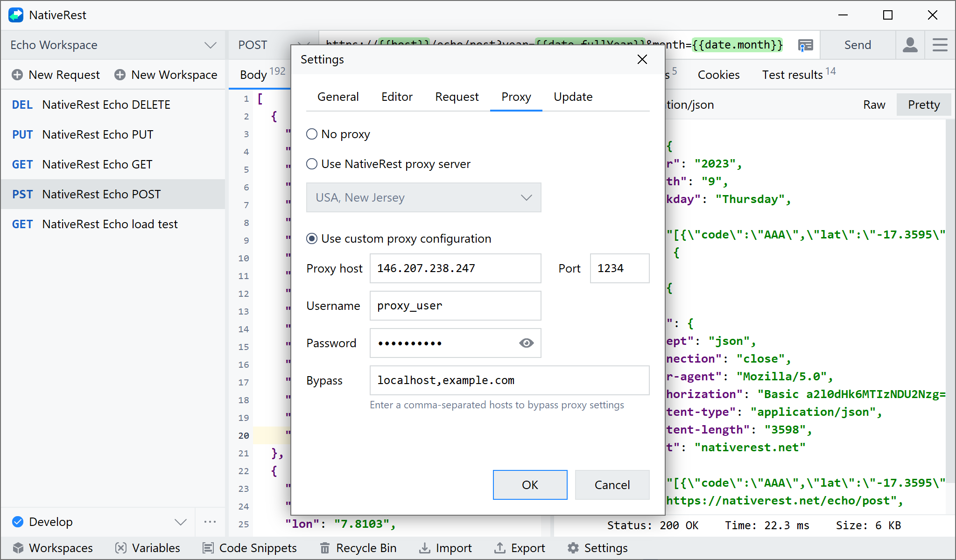The image size is (956, 560).
Task: Open the Cookies response tab
Action: click(718, 75)
